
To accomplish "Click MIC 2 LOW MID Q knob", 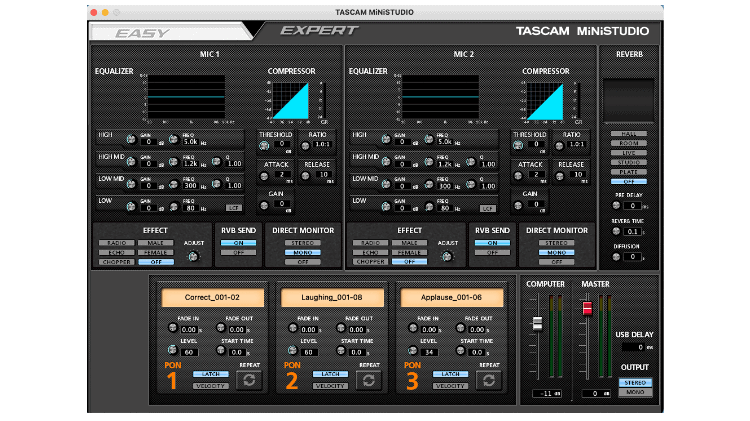I will click(x=471, y=184).
